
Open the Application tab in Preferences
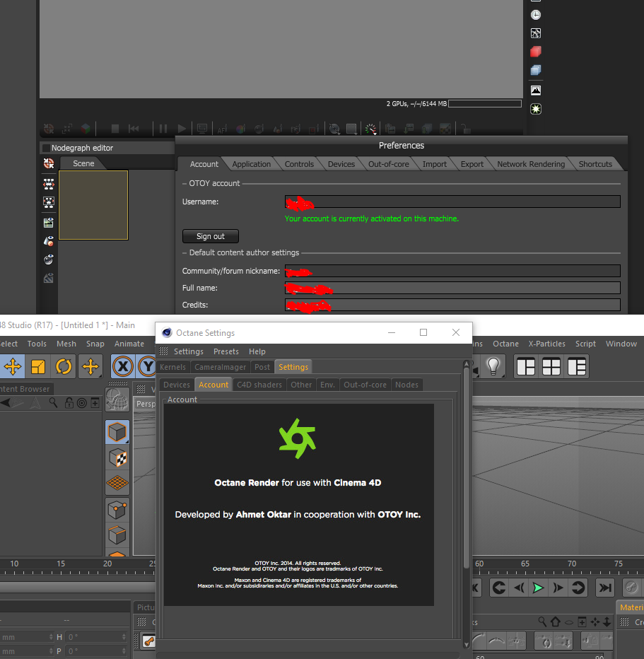point(251,164)
